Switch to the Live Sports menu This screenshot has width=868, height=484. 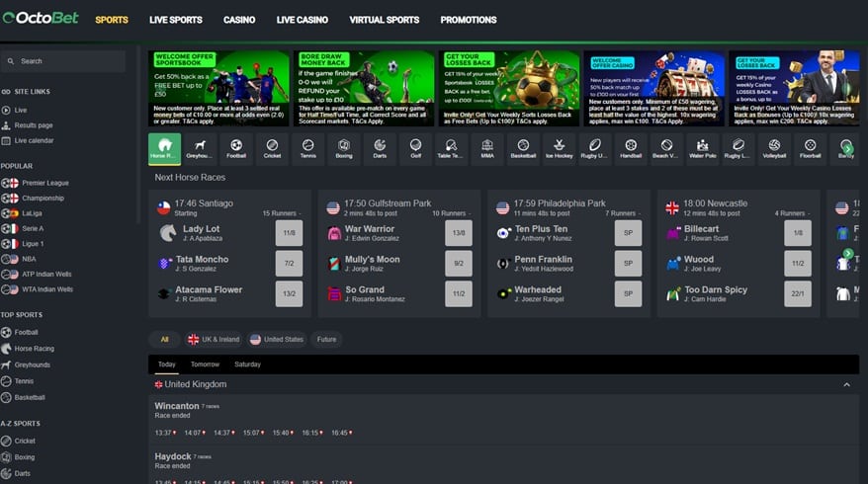click(x=176, y=20)
